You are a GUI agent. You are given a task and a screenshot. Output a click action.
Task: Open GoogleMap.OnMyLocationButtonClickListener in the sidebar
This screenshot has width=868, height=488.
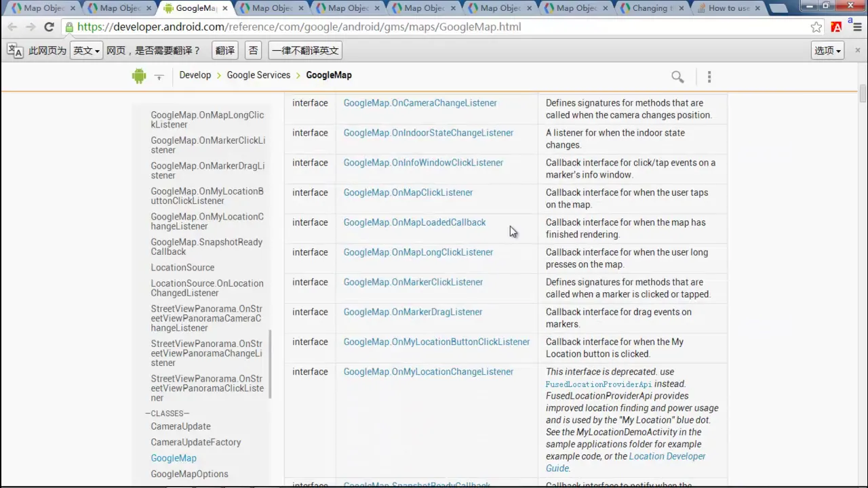tap(208, 196)
